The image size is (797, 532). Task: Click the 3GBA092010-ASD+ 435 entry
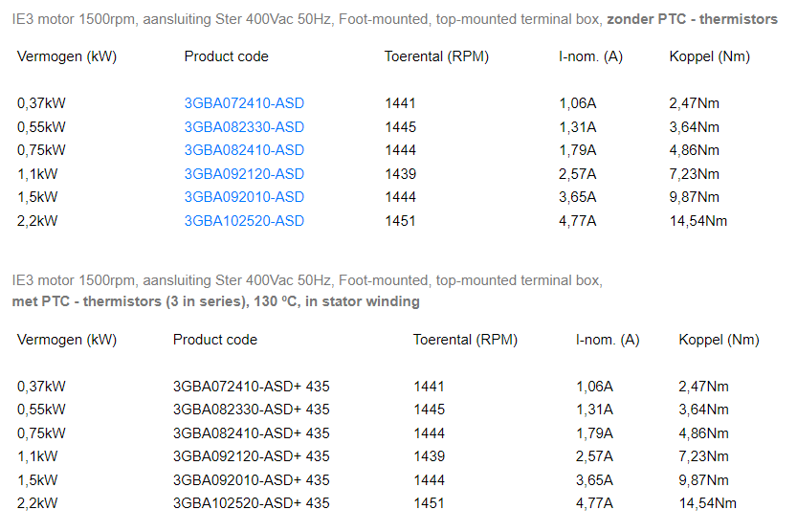(x=251, y=480)
